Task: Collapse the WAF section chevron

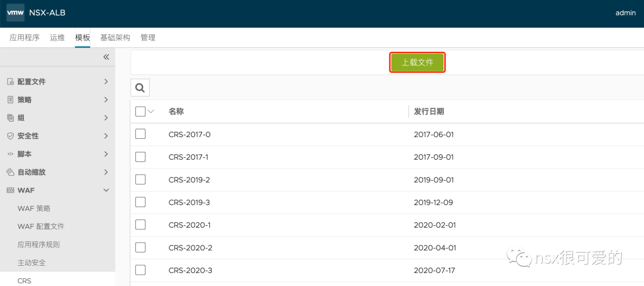Action: pyautogui.click(x=106, y=191)
